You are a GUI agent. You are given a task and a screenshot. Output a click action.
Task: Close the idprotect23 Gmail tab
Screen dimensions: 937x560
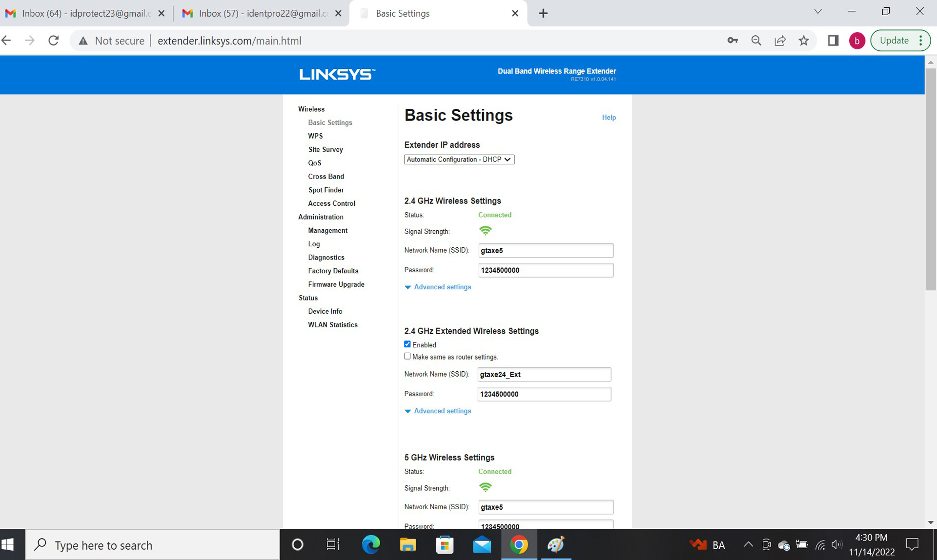(162, 14)
